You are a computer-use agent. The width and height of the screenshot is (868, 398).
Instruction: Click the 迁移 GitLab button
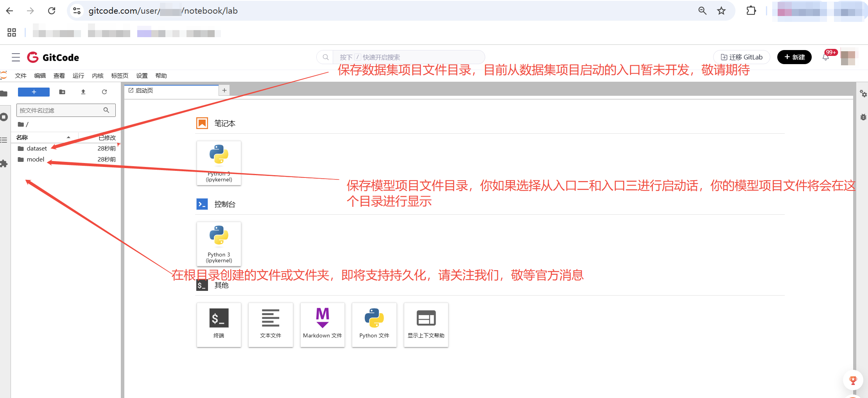coord(741,57)
